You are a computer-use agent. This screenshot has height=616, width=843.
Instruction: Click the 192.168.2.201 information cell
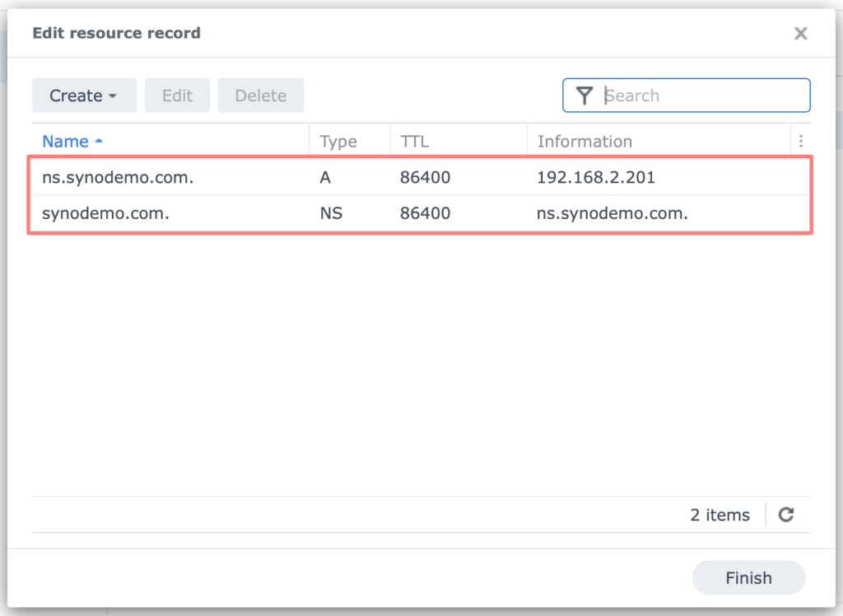tap(596, 178)
